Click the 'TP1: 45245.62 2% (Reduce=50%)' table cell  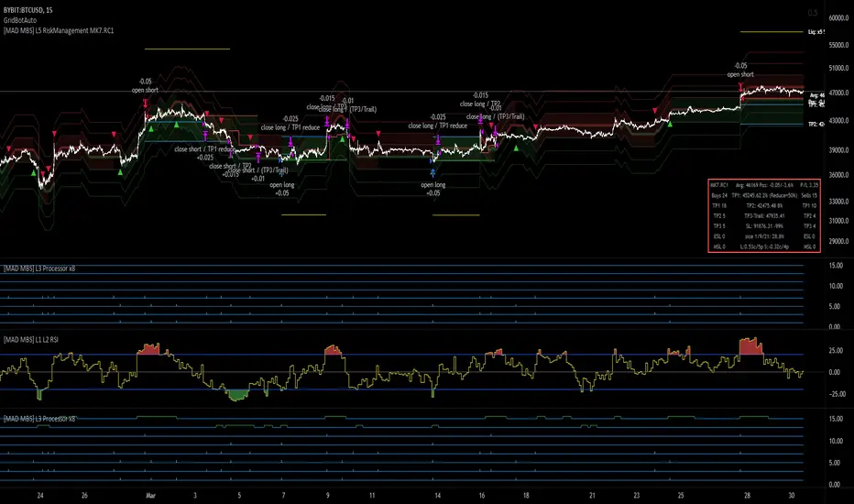click(x=764, y=195)
